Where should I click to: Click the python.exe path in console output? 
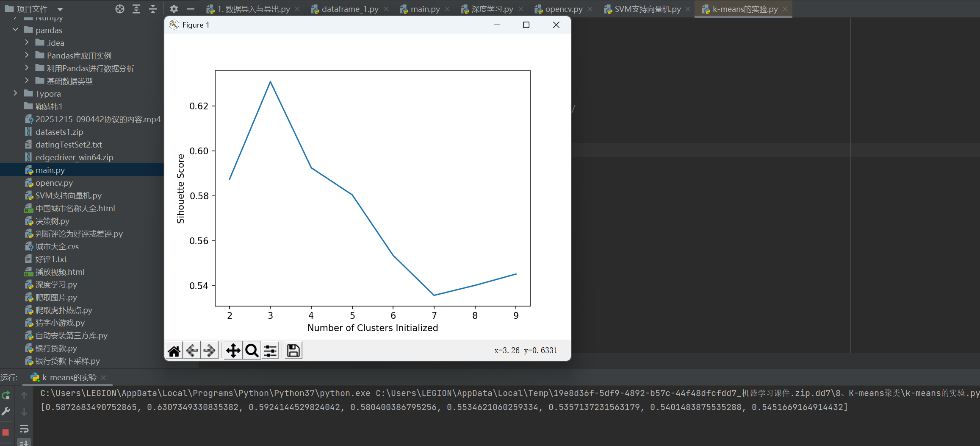(x=205, y=393)
